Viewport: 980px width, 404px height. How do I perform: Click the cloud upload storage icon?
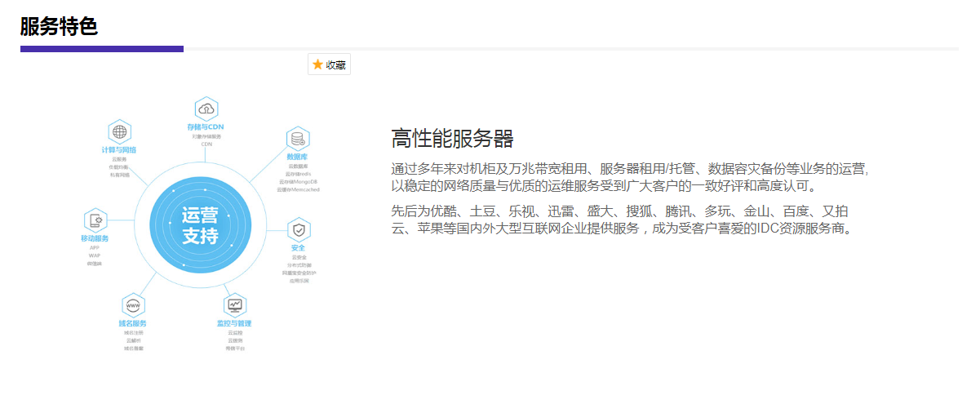206,109
